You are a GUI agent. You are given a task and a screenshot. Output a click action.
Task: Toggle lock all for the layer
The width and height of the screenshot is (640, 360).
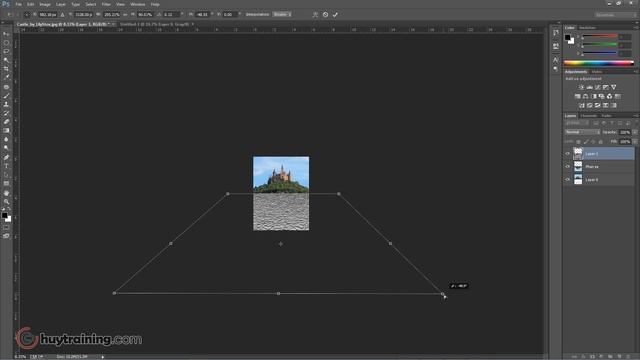tap(600, 142)
